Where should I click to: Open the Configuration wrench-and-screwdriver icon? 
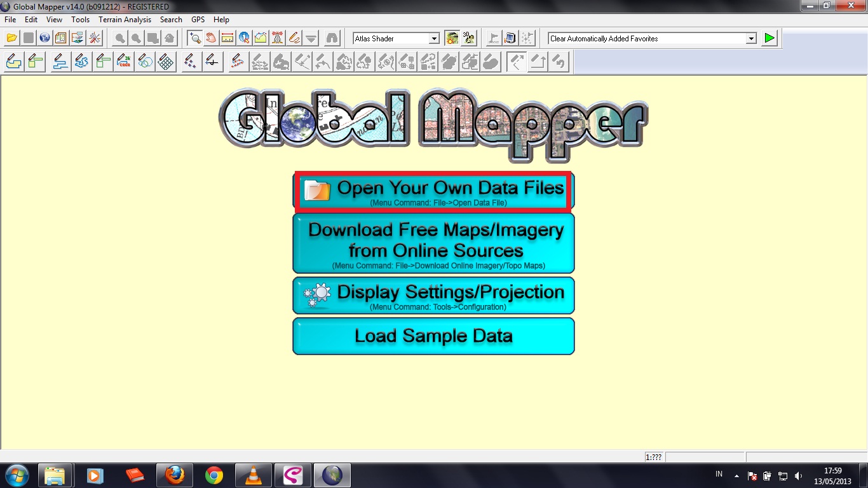click(94, 38)
